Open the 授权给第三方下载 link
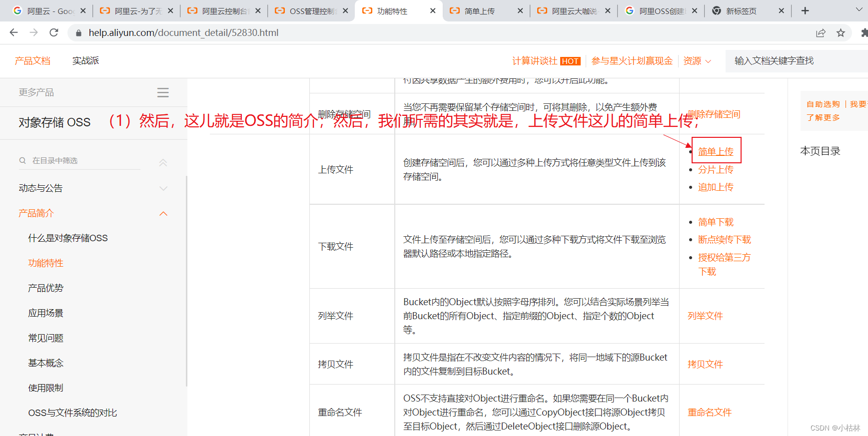The image size is (868, 436). [725, 265]
